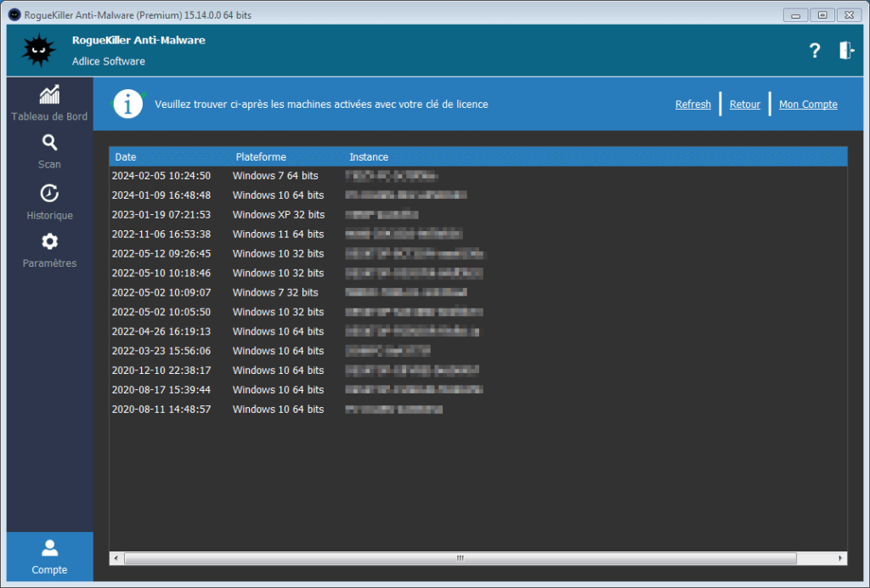The width and height of the screenshot is (870, 588).
Task: Select the Windows XP 32 bits row
Action: [279, 215]
